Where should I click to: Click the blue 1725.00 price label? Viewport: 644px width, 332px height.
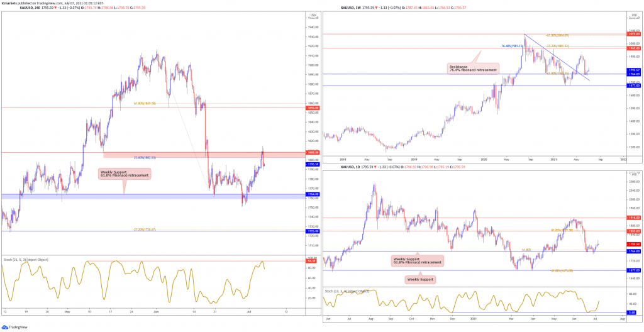point(311,231)
